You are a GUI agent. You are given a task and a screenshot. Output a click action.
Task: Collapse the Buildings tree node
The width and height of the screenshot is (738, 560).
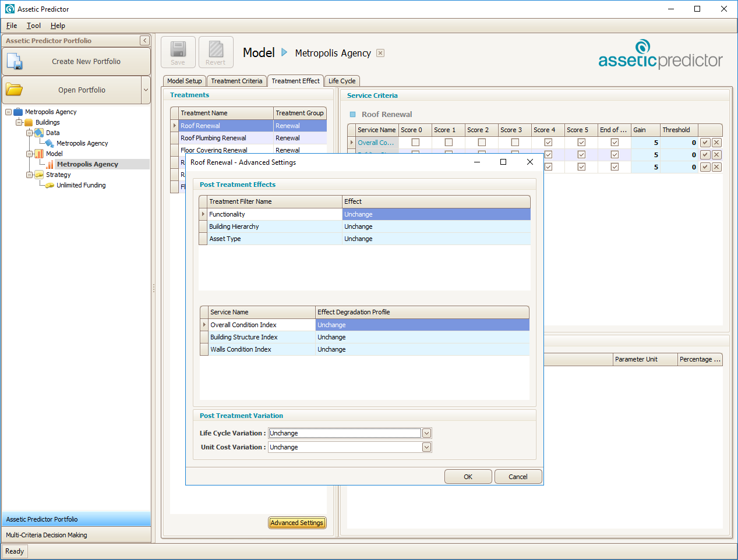click(x=19, y=122)
